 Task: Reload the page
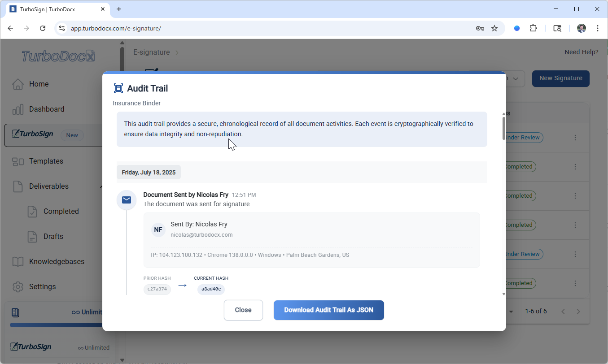pos(43,28)
